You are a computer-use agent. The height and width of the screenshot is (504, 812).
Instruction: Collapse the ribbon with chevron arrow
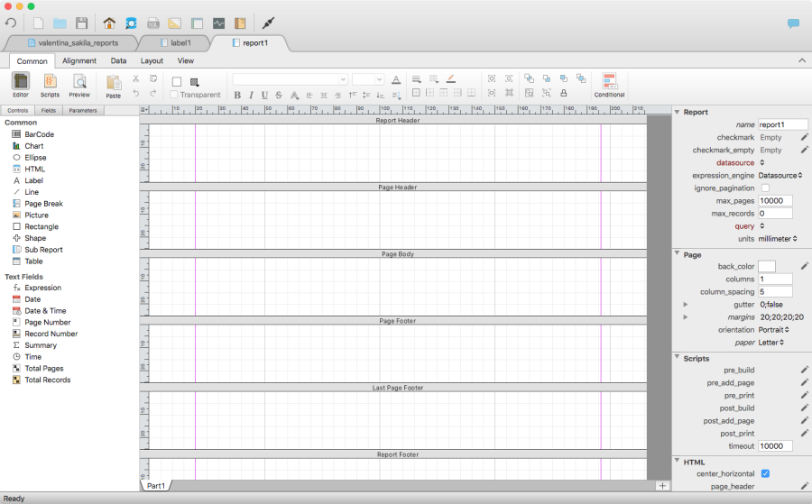tap(802, 60)
